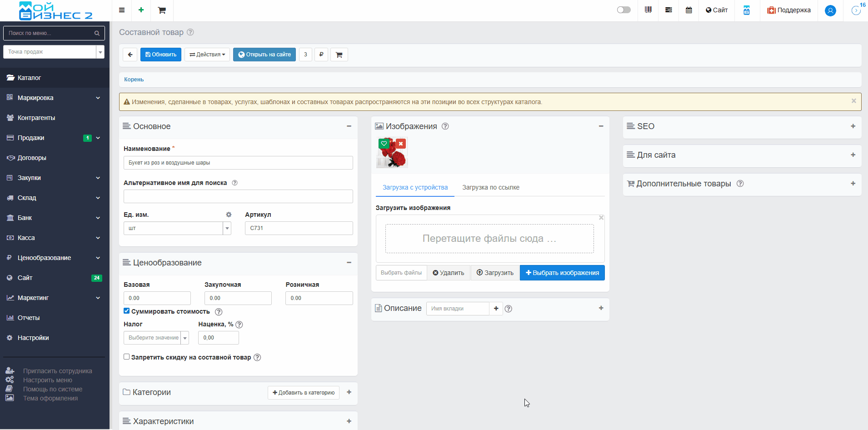Click the Артикул input field
The width and height of the screenshot is (868, 430).
click(x=299, y=228)
